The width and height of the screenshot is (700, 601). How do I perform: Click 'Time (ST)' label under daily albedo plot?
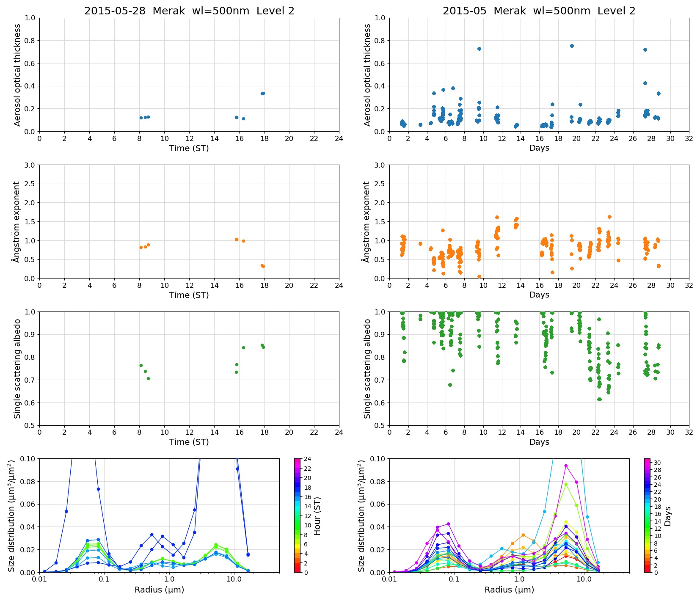pyautogui.click(x=189, y=442)
